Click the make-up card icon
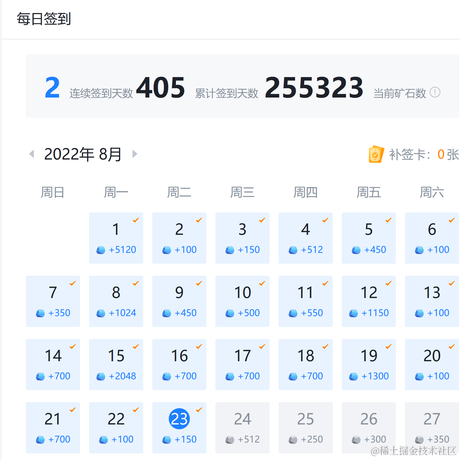The image size is (460, 460). pos(376,154)
